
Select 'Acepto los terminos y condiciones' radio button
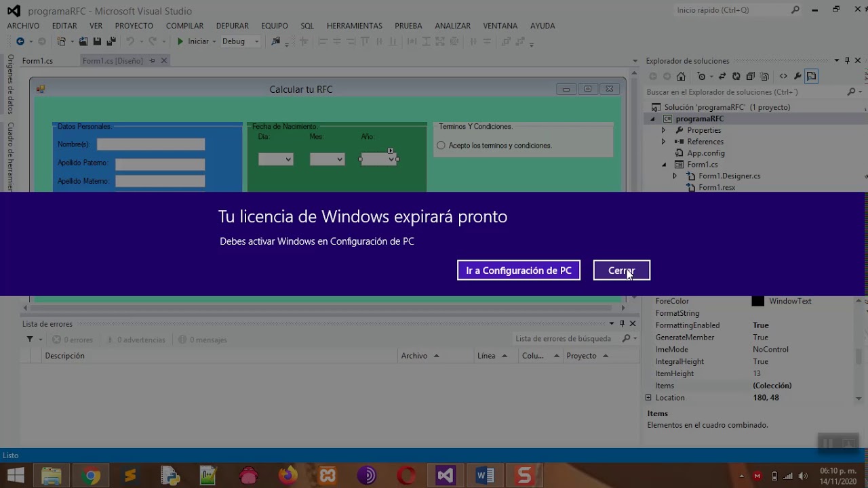(x=441, y=145)
